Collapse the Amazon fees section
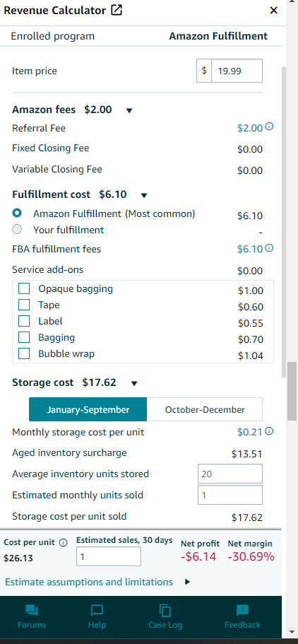 (x=129, y=110)
